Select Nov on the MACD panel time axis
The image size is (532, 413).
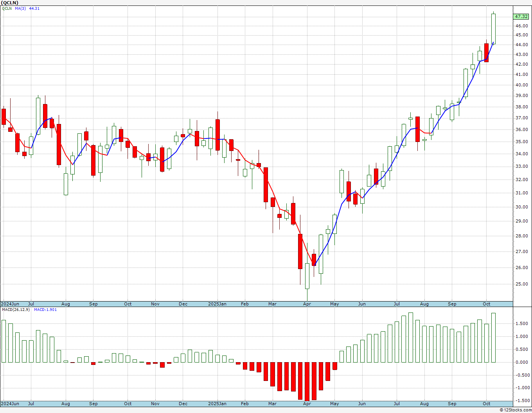point(155,404)
